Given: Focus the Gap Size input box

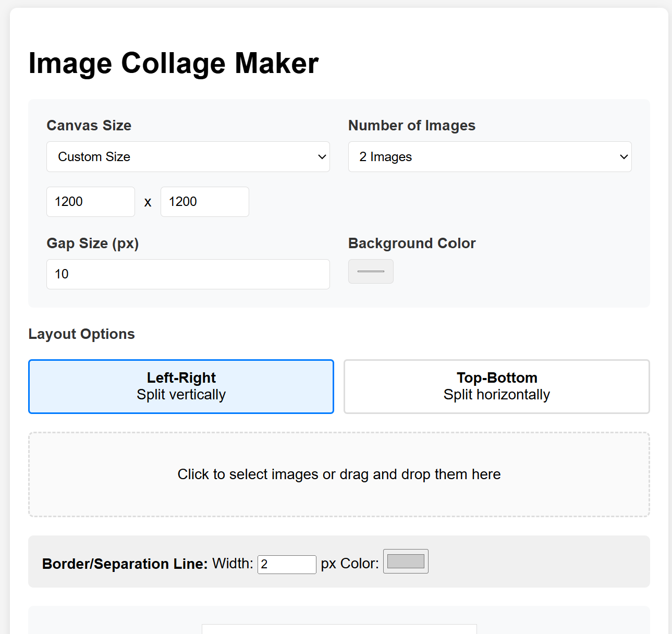Looking at the screenshot, I should (x=188, y=274).
